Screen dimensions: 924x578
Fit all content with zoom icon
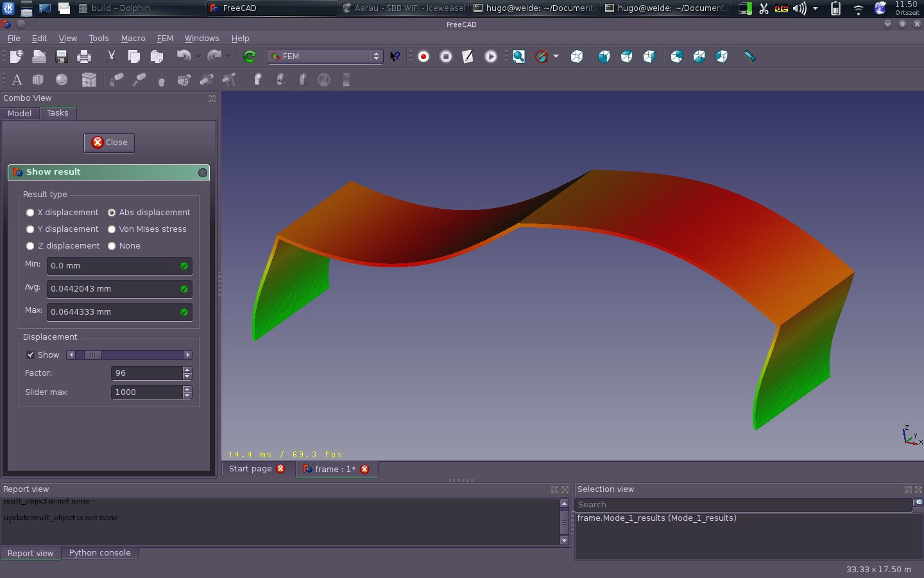(x=518, y=57)
